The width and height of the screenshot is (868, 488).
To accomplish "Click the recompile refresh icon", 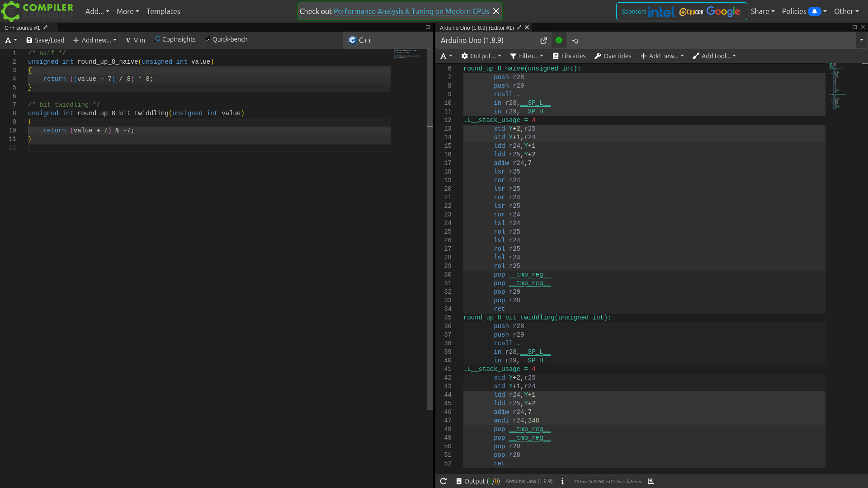I will [443, 481].
